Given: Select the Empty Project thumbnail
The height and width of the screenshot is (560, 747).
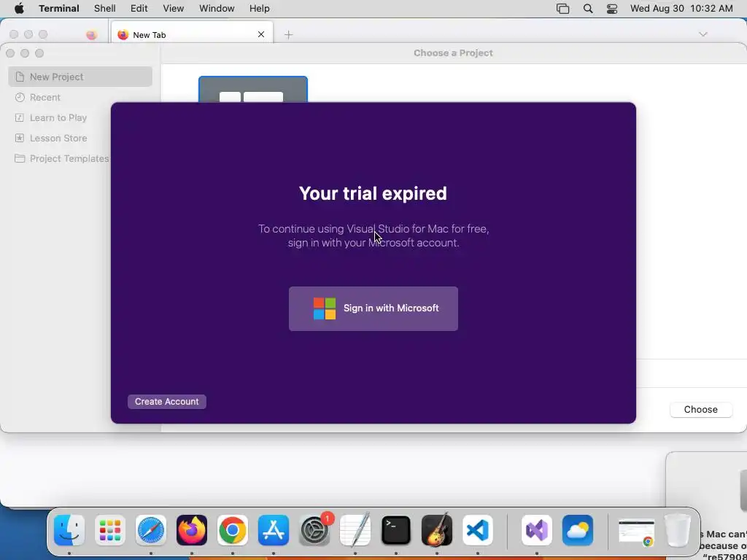Looking at the screenshot, I should (x=253, y=89).
